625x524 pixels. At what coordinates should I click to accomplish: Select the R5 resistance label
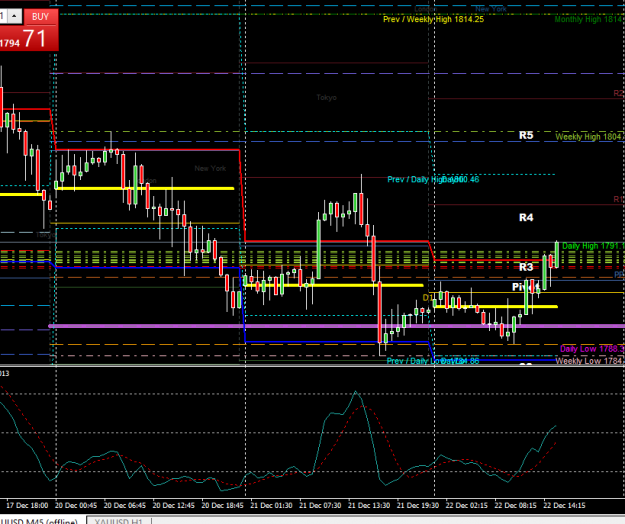526,135
